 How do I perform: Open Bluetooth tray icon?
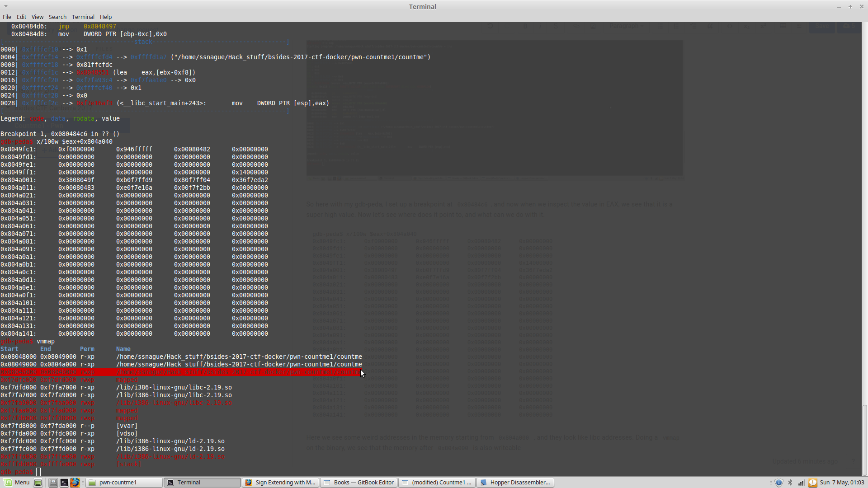coord(790,483)
